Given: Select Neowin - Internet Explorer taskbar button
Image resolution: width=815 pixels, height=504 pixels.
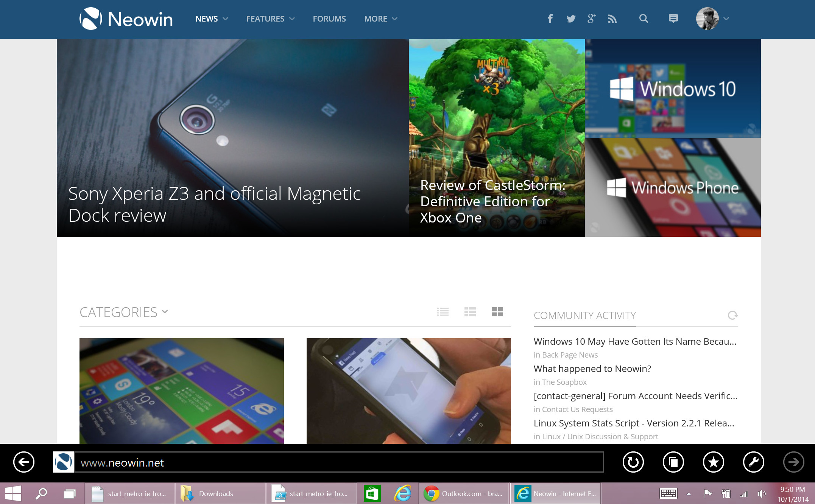Looking at the screenshot, I should (x=556, y=493).
